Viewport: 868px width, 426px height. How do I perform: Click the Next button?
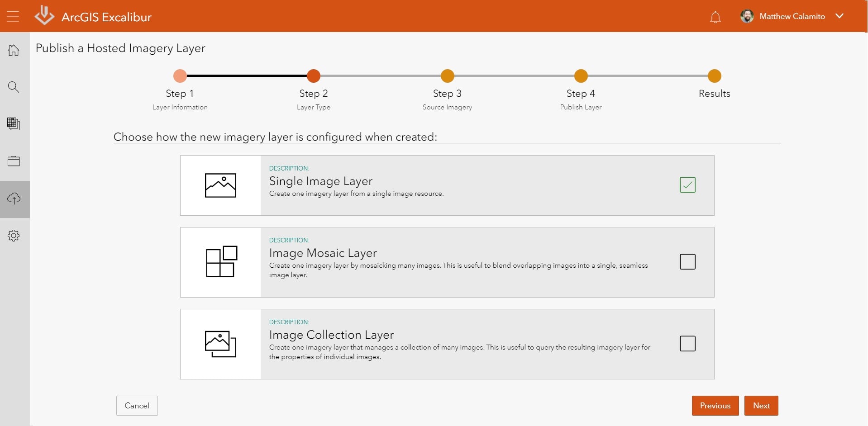point(761,406)
